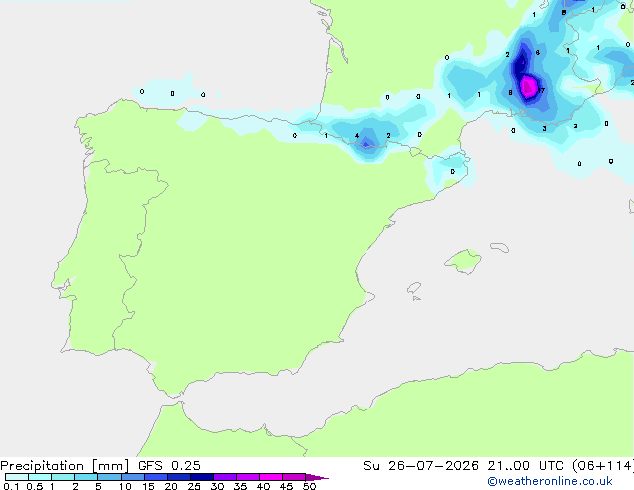The image size is (634, 490).
Task: Click the "Su 26-07-2026" date text
Action: [x=421, y=466]
